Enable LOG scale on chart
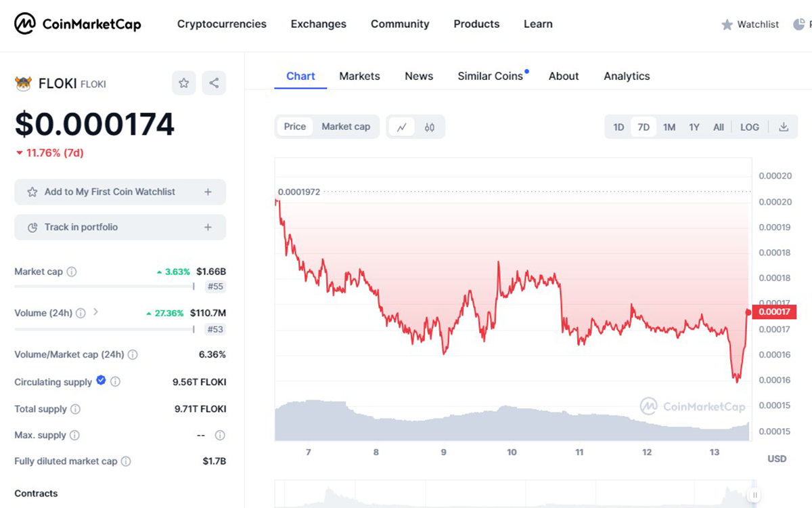Viewport: 812px width, 508px height. tap(750, 127)
